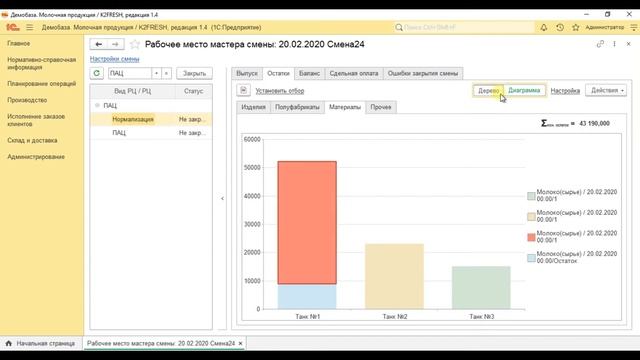Viewport: 640px width, 360px height.
Task: Open the Главное section
Action: (x=18, y=43)
